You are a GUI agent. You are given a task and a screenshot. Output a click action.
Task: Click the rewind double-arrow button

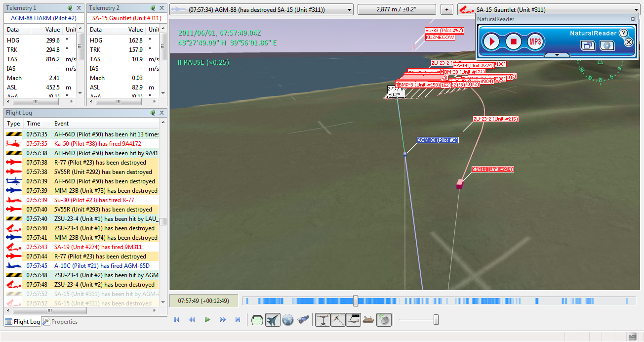[192, 320]
